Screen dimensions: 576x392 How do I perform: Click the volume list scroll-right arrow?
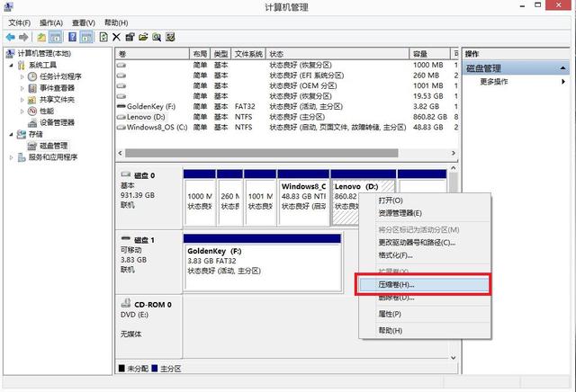454,153
